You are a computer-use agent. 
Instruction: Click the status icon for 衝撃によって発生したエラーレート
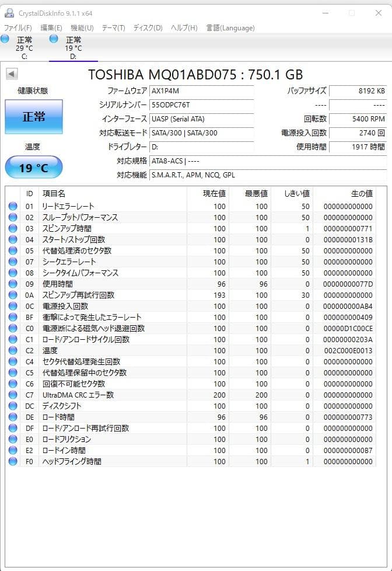coord(13,317)
